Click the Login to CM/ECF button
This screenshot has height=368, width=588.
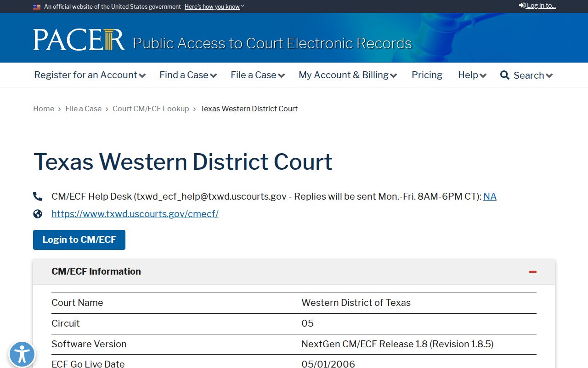(79, 240)
